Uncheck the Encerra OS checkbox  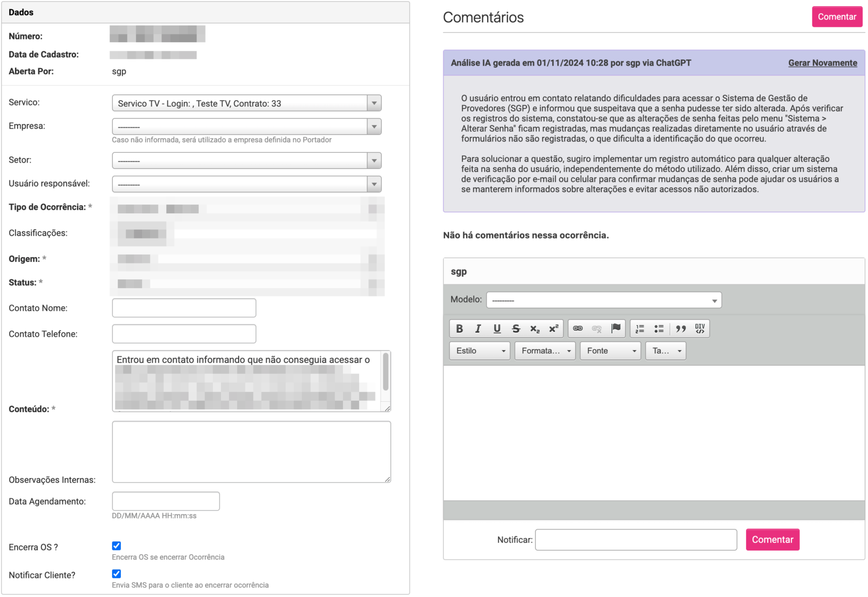116,545
